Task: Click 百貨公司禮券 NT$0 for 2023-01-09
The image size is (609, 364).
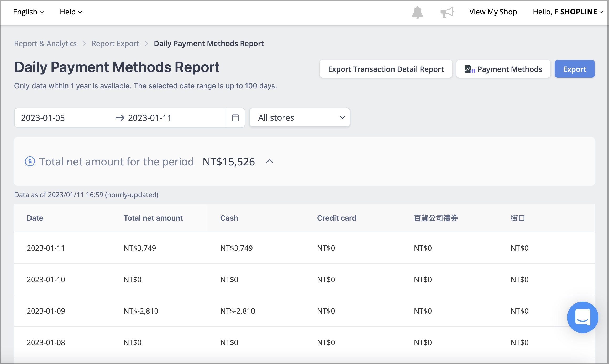Action: (423, 311)
